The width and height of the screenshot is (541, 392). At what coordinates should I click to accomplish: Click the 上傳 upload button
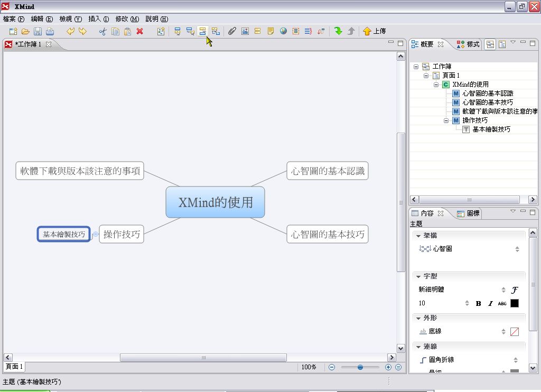pyautogui.click(x=375, y=31)
